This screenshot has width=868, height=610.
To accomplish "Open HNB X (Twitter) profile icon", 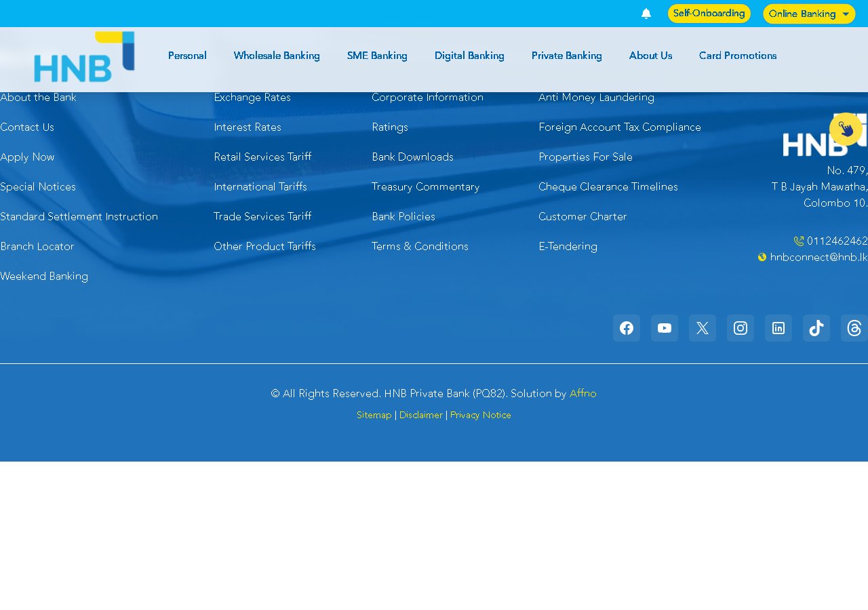I will coord(703,328).
